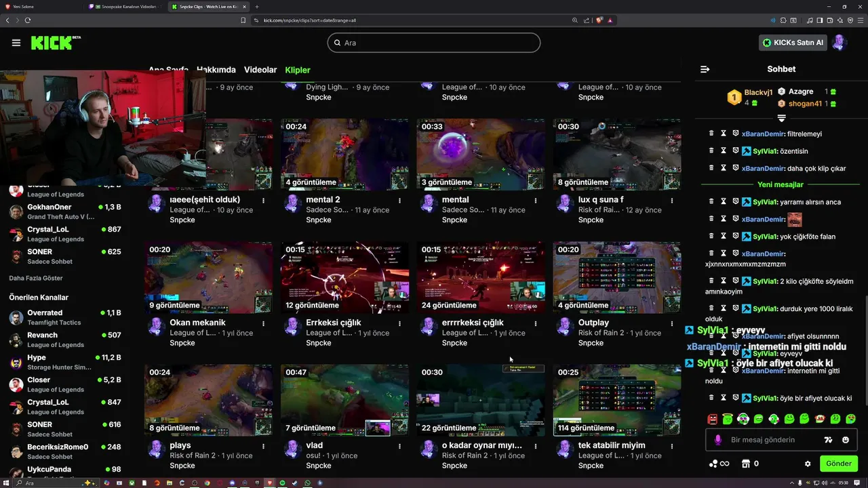The height and width of the screenshot is (488, 868).
Task: Click the Brave Shields icon
Action: [599, 20]
